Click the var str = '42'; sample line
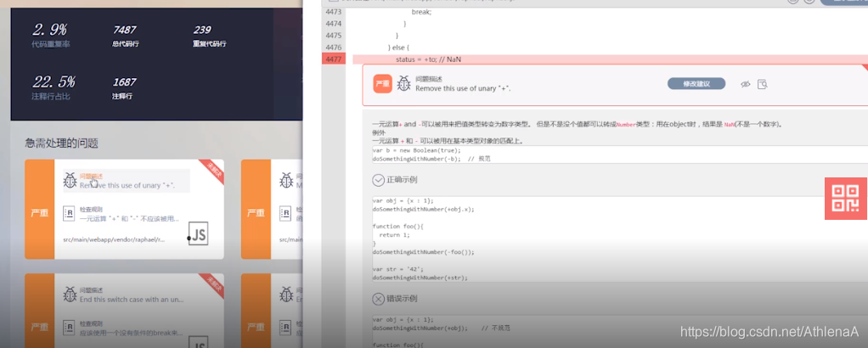The height and width of the screenshot is (348, 868). coord(398,269)
